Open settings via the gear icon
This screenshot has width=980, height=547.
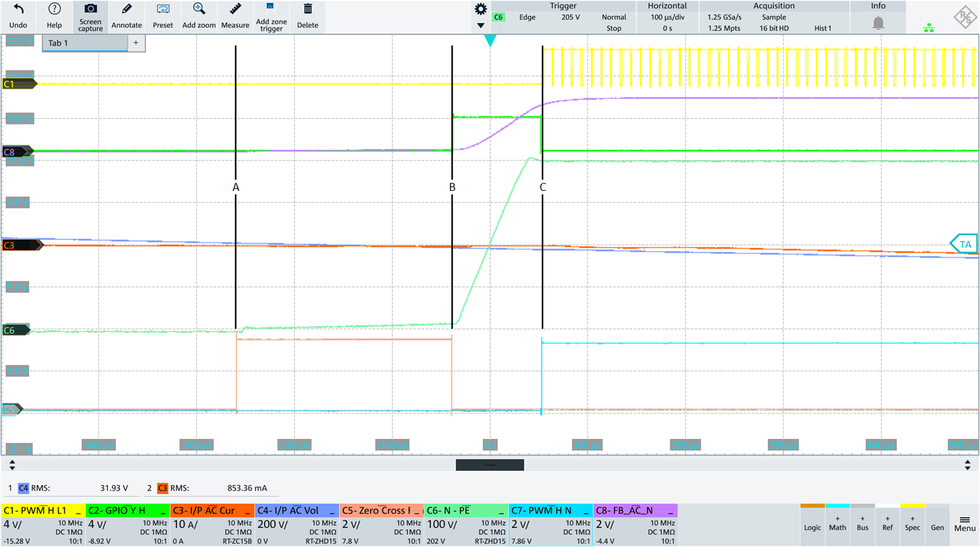pos(481,9)
